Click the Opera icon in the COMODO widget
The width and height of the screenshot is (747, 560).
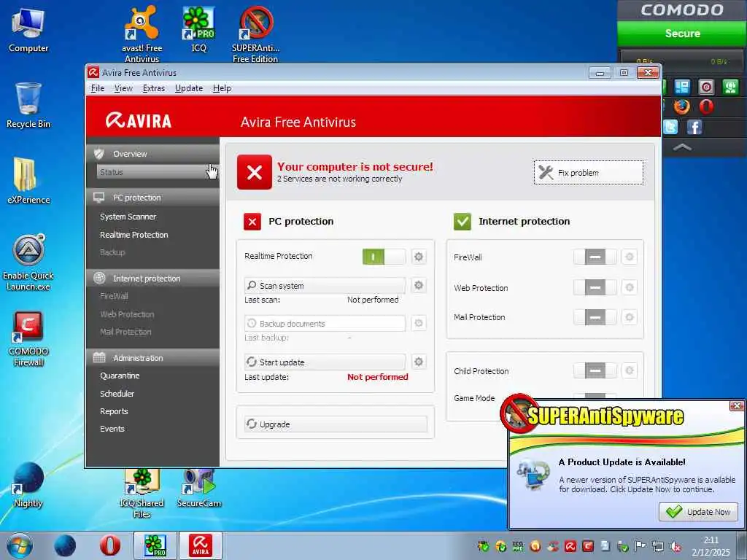[706, 106]
